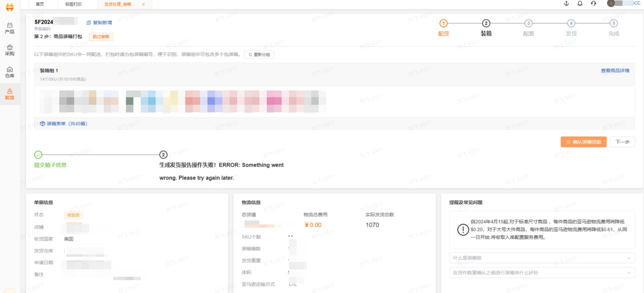Viewport: 644px width, 293px height.
Task: Click the notification bell icon
Action: pos(580,4)
